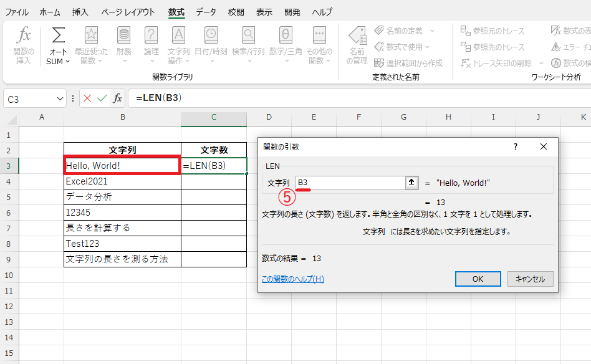Click Trace Dependents (参照先のトレース)

click(492, 47)
